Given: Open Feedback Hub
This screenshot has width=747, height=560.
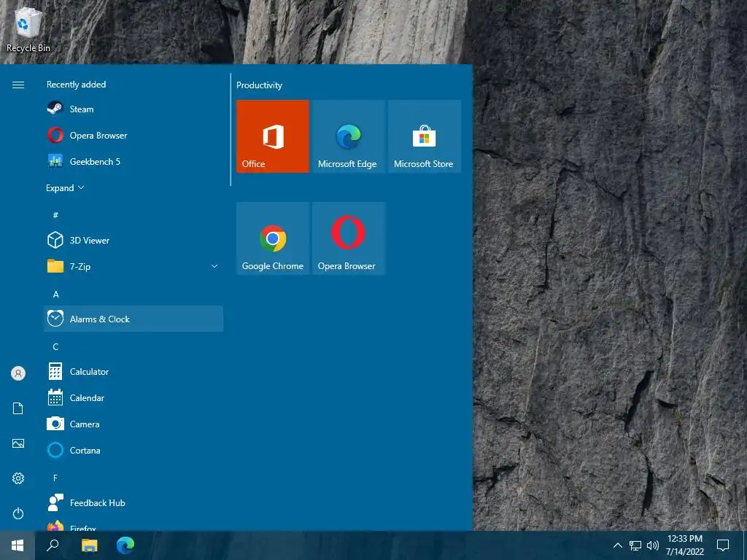Looking at the screenshot, I should click(133, 503).
